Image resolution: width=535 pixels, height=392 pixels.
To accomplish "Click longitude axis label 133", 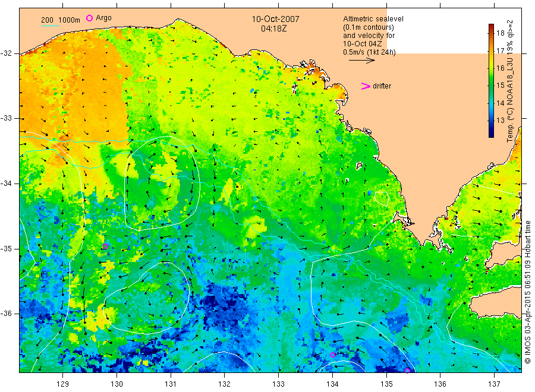I will click(x=278, y=384).
